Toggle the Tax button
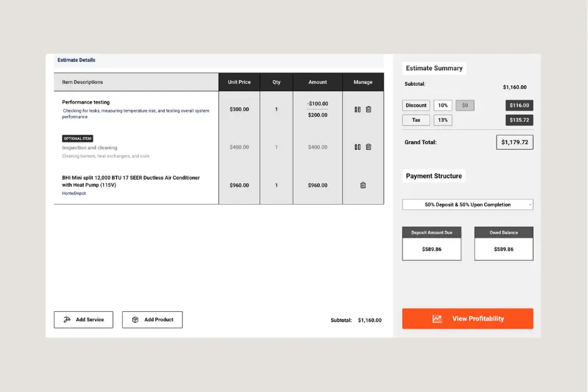588x392 pixels. click(416, 120)
